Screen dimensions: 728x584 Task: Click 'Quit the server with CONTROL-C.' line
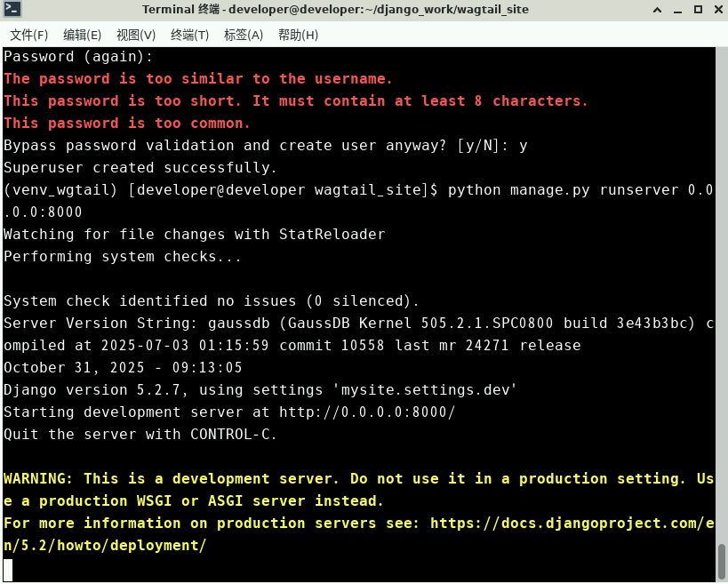coord(140,435)
